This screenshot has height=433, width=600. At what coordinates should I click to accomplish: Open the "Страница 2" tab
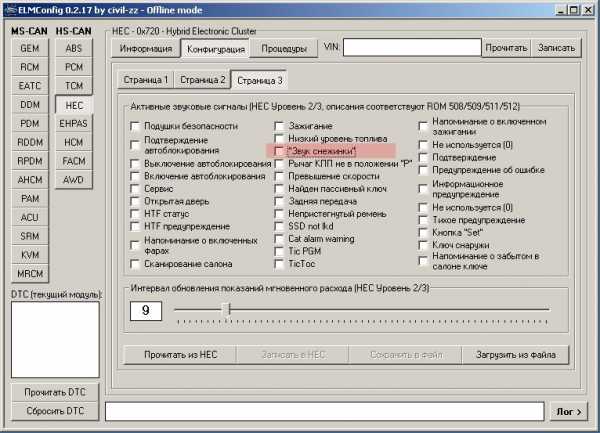tap(203, 80)
